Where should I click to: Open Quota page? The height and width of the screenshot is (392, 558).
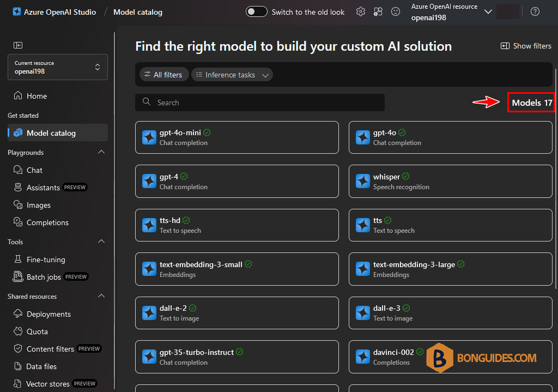tap(58, 331)
